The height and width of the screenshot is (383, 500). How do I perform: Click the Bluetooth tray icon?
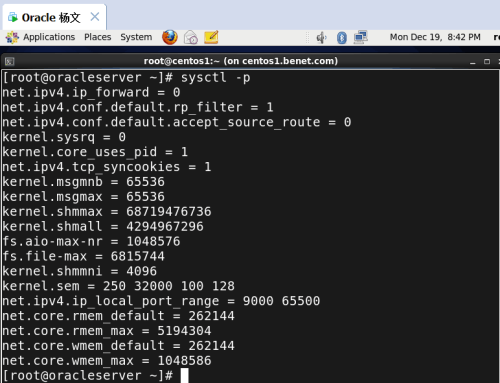click(x=342, y=38)
